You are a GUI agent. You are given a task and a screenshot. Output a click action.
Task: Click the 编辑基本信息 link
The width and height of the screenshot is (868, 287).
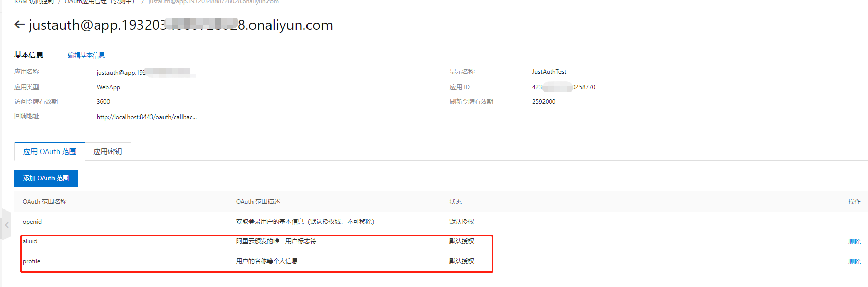coord(86,55)
